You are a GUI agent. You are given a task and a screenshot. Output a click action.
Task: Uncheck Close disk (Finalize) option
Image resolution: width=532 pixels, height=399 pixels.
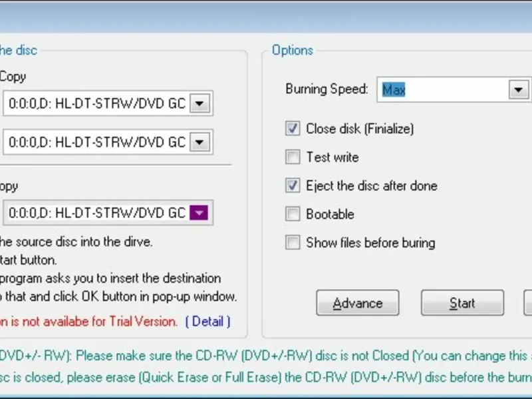293,128
